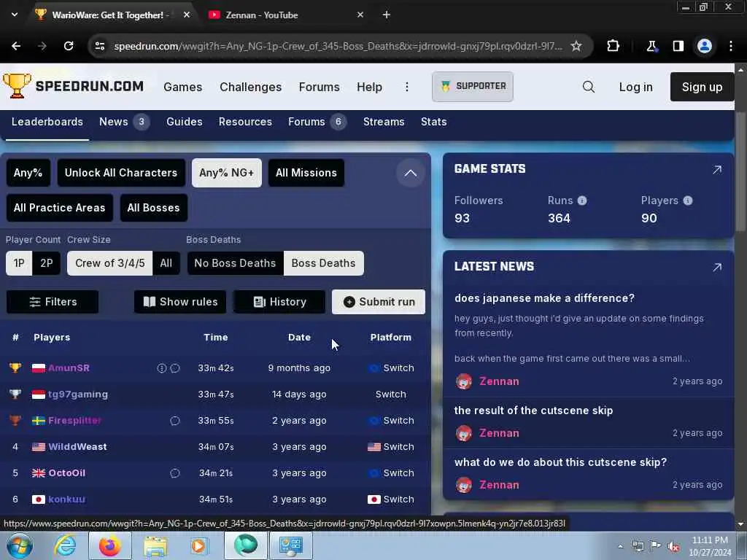Open Game Stats expand arrow
Viewport: 747px width, 560px height.
point(716,169)
